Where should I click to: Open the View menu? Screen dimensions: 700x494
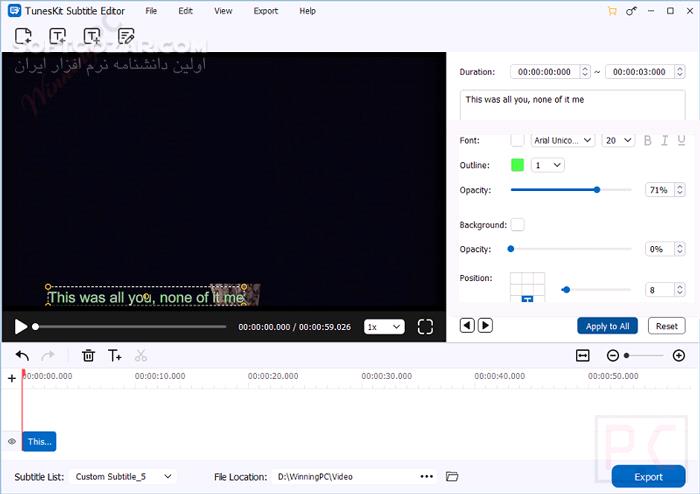(x=223, y=11)
